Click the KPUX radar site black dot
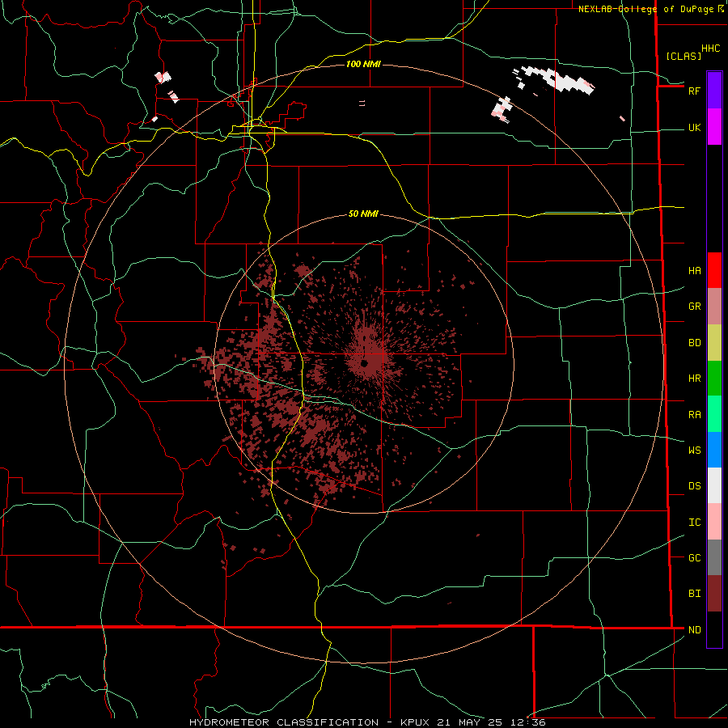 point(365,363)
